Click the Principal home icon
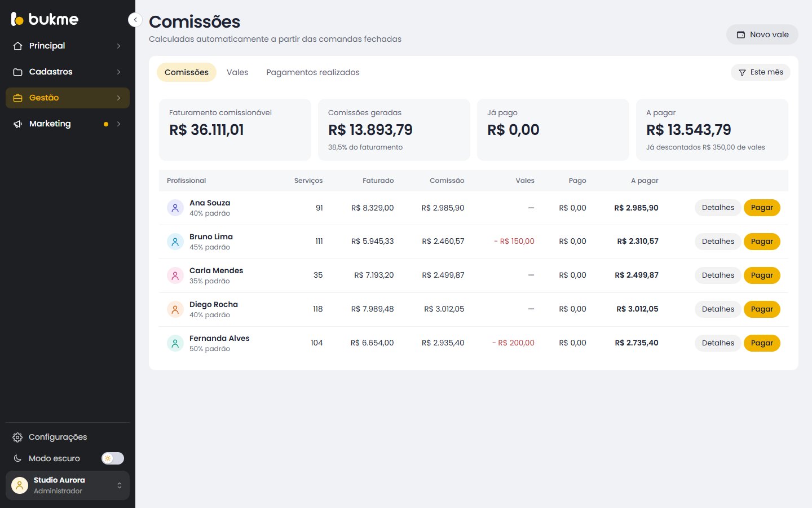812x508 pixels. 17,46
